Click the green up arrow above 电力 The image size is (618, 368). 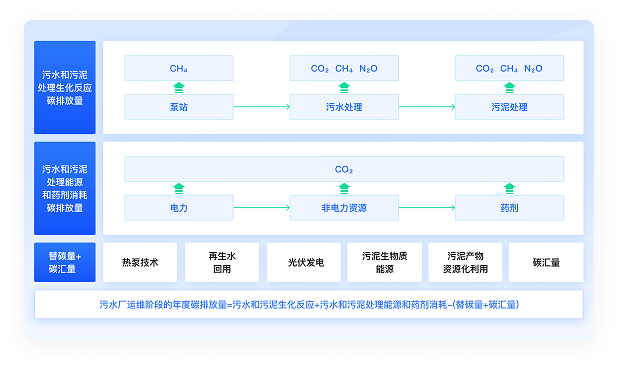pos(179,188)
